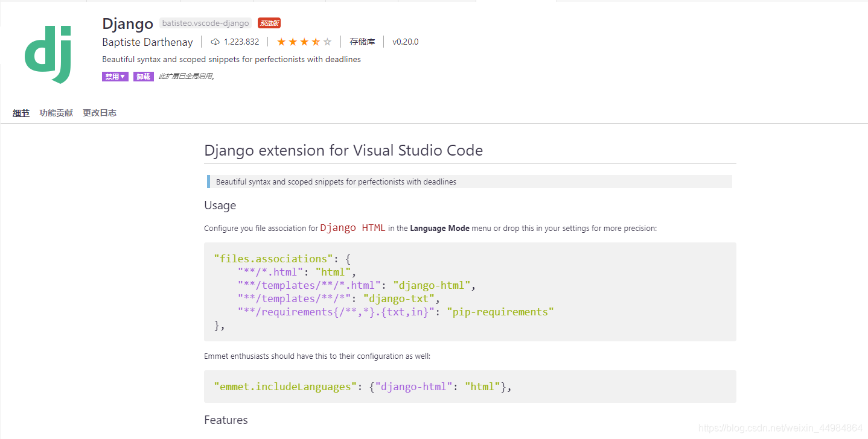This screenshot has height=439, width=868.
Task: Click the "django-txt" association code line
Action: [x=339, y=298]
